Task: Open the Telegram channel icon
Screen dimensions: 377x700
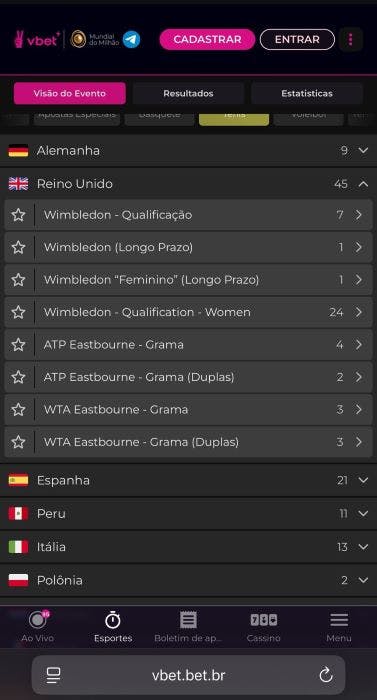Action: (131, 39)
